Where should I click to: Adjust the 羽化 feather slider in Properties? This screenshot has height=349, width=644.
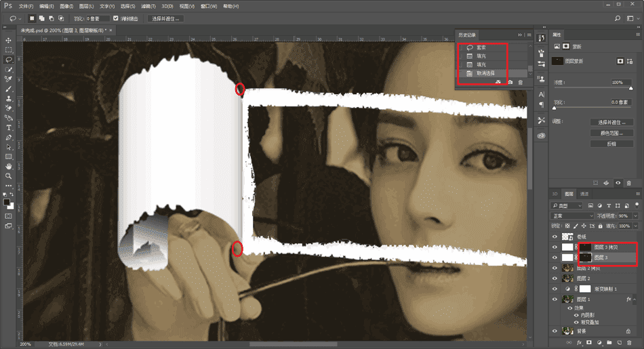click(x=555, y=108)
